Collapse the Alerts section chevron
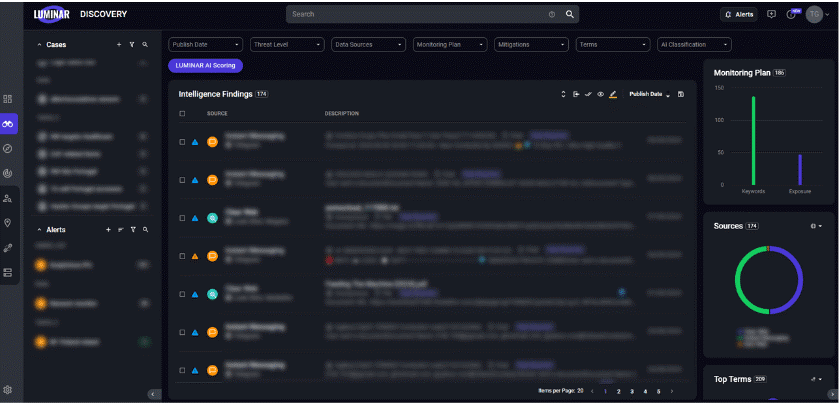839x403 pixels. (39, 230)
